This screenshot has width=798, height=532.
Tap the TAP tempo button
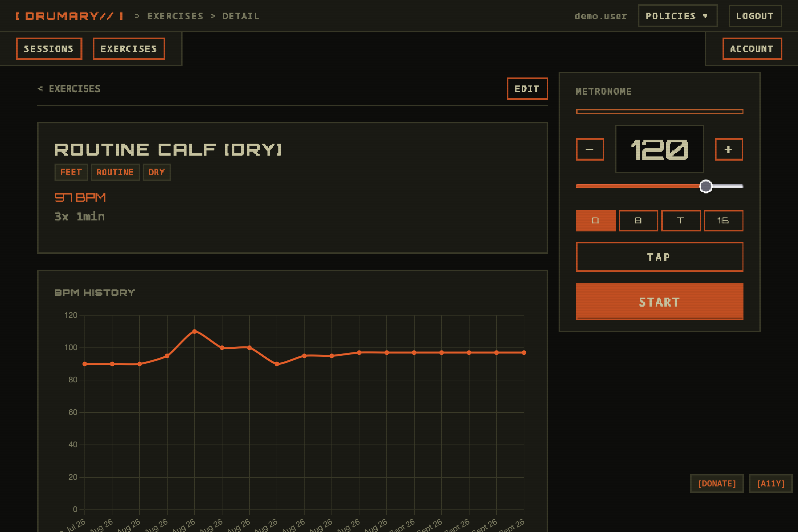pyautogui.click(x=660, y=257)
